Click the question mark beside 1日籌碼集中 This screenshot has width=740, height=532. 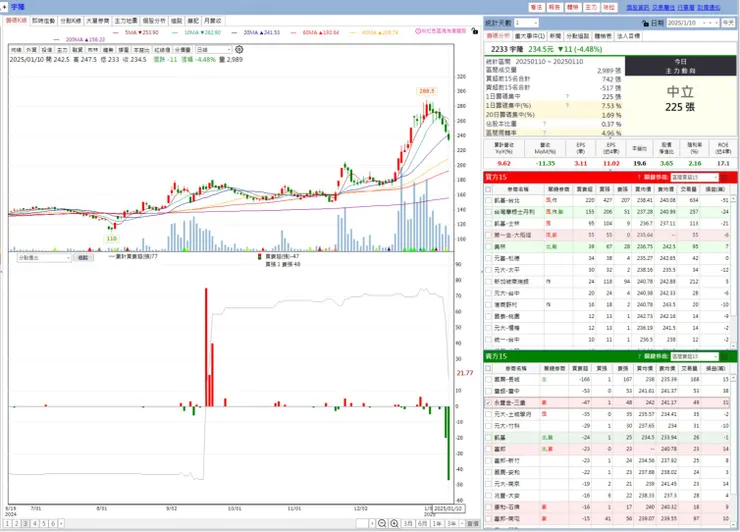coord(567,96)
